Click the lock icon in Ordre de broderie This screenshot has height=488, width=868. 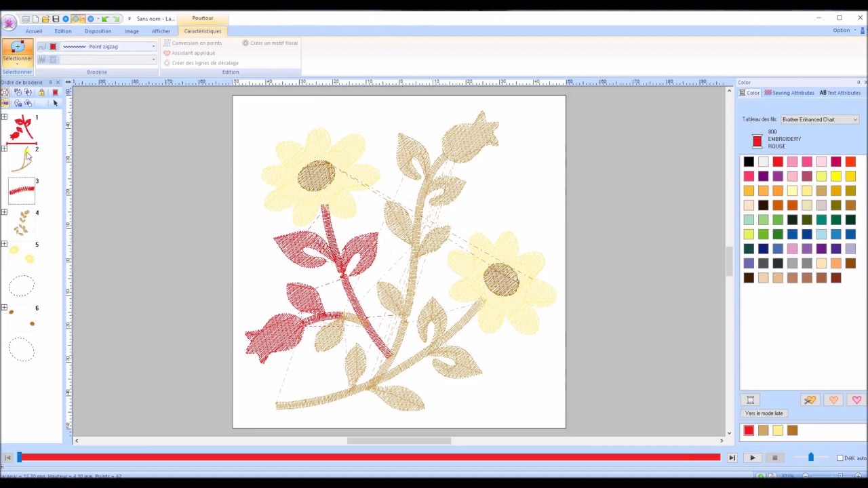coord(41,92)
